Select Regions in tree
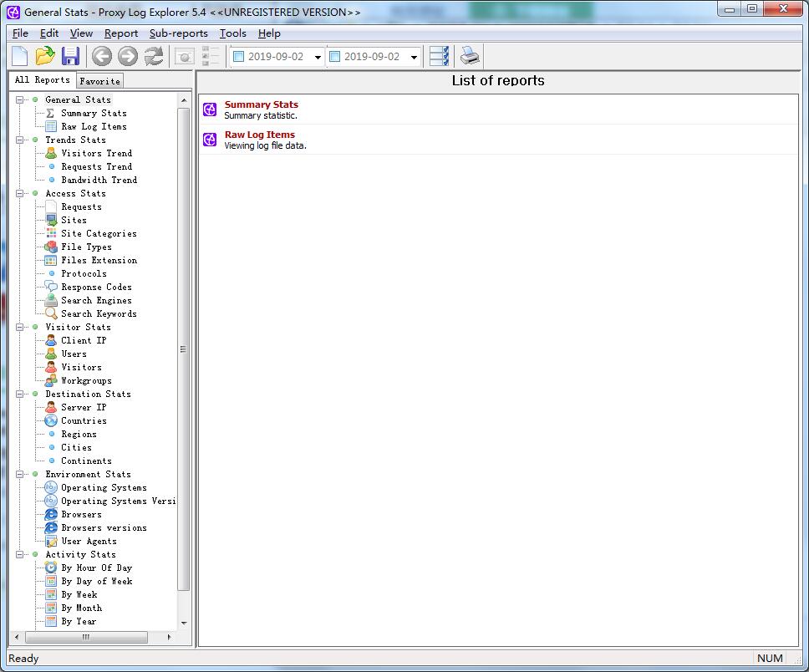Image resolution: width=809 pixels, height=672 pixels. [79, 434]
